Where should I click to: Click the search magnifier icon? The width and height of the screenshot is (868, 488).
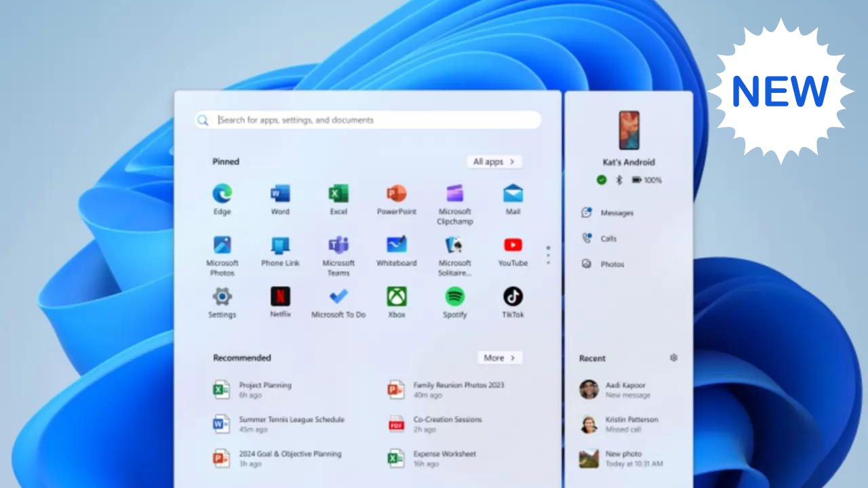[203, 120]
